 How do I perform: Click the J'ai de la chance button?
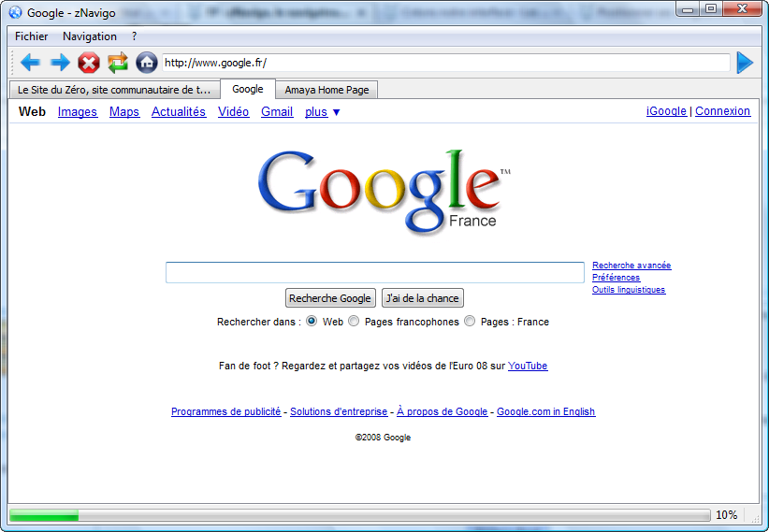click(422, 298)
